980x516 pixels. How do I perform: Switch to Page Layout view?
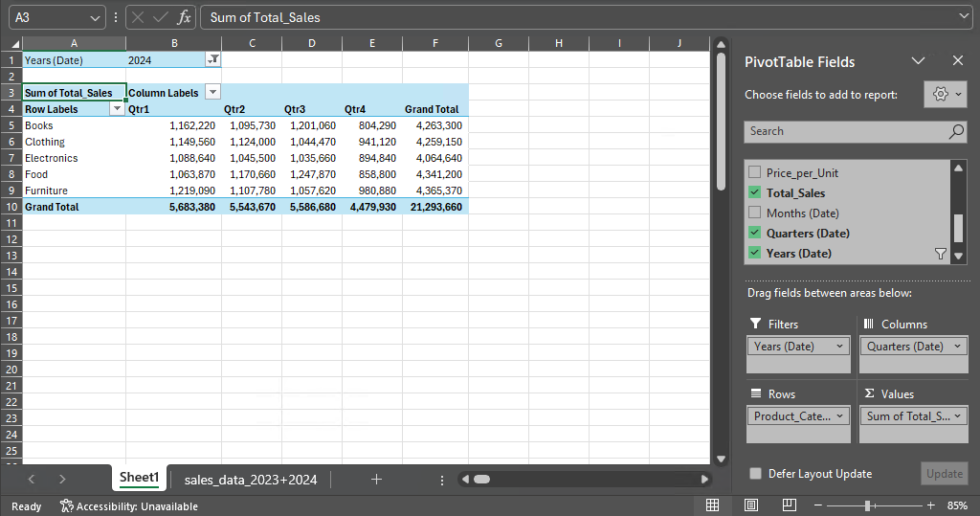coord(751,505)
